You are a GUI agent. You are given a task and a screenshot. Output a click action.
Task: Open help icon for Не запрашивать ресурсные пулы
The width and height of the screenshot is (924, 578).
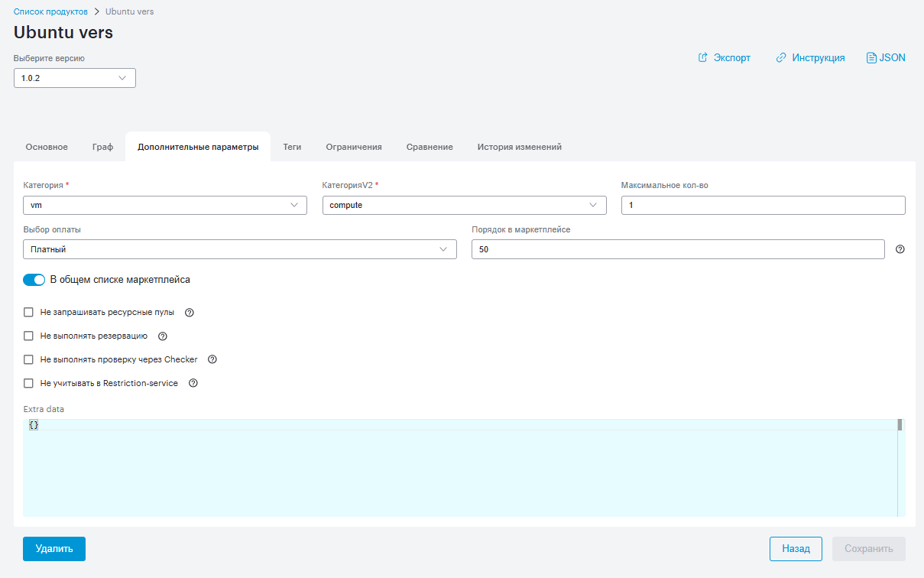(190, 312)
